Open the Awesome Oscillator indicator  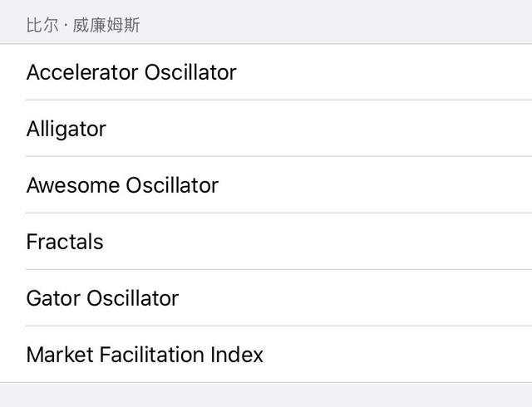click(266, 185)
